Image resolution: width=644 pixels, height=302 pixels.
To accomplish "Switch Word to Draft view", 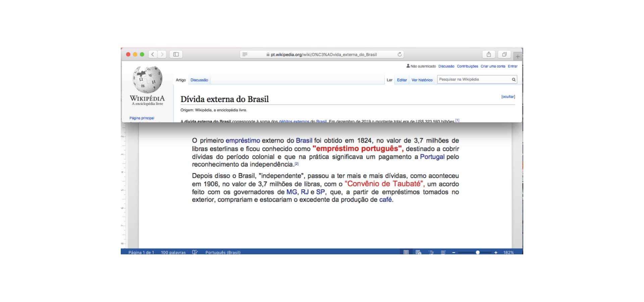I will [443, 252].
